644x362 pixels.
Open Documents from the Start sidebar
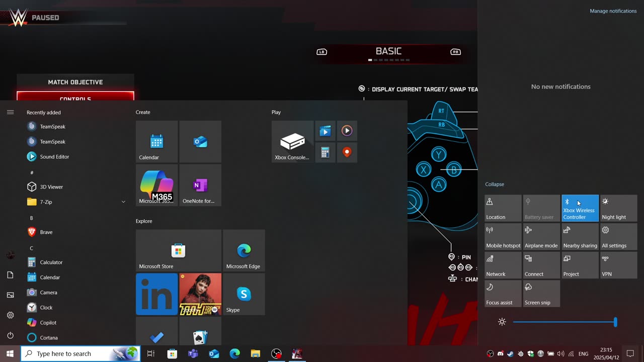click(x=10, y=275)
